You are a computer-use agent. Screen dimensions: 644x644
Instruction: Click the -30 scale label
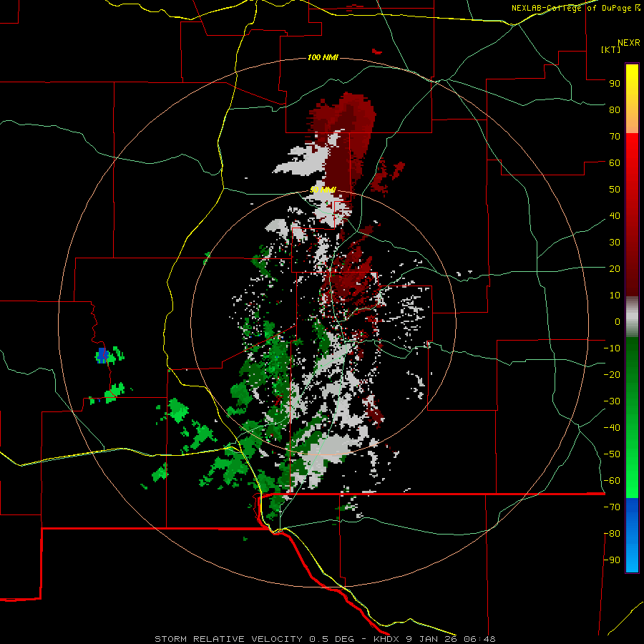coord(612,401)
